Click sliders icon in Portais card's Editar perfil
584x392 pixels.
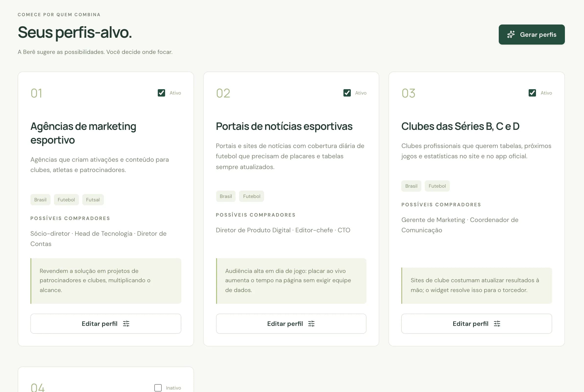[311, 324]
